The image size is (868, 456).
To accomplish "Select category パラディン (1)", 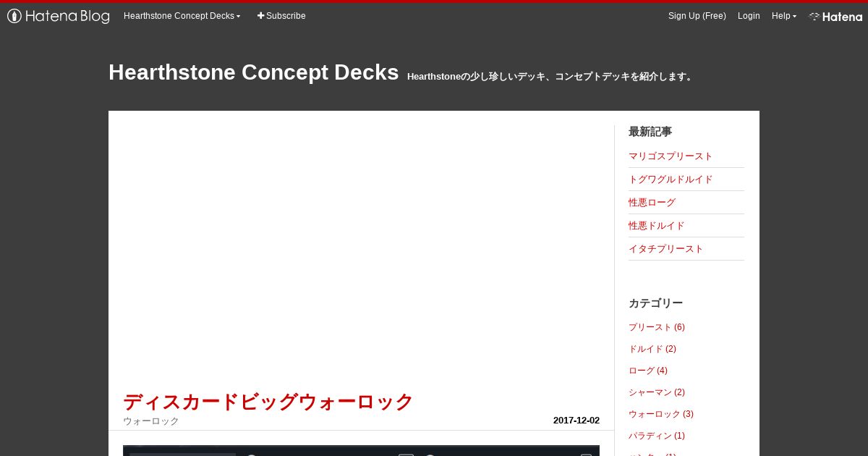I will 656,436.
